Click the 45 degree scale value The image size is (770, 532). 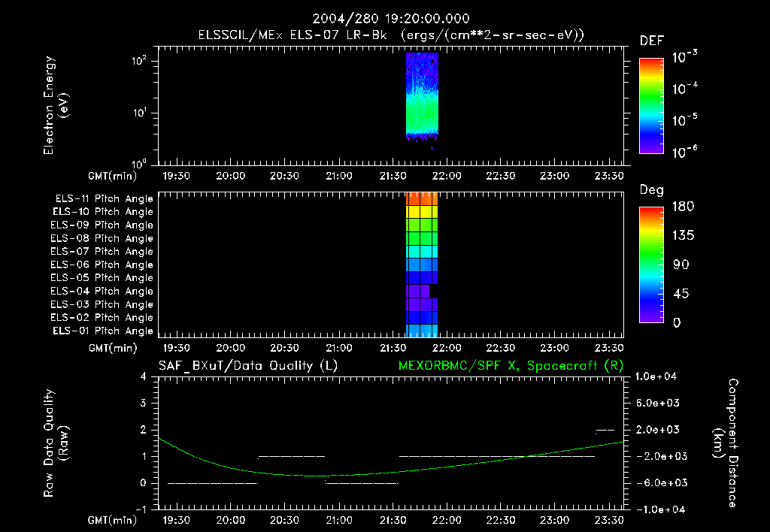click(681, 294)
